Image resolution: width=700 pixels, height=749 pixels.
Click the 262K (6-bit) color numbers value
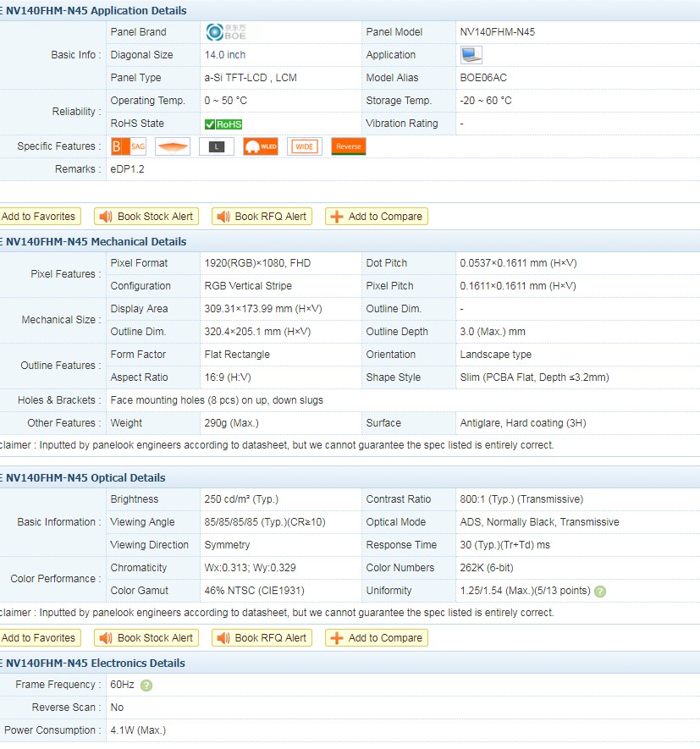pyautogui.click(x=487, y=568)
